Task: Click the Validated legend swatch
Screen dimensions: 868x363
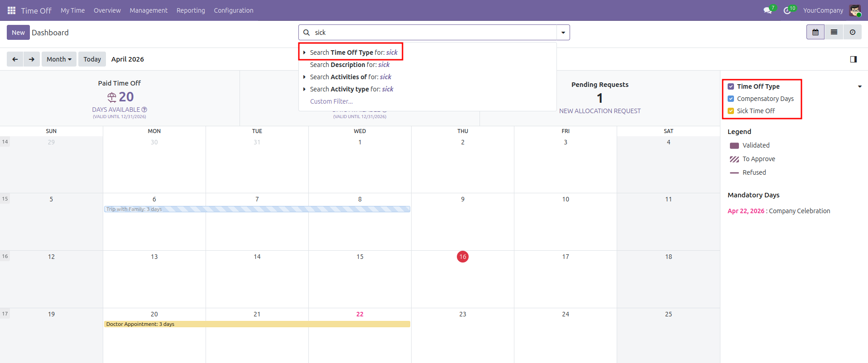Action: pyautogui.click(x=734, y=146)
